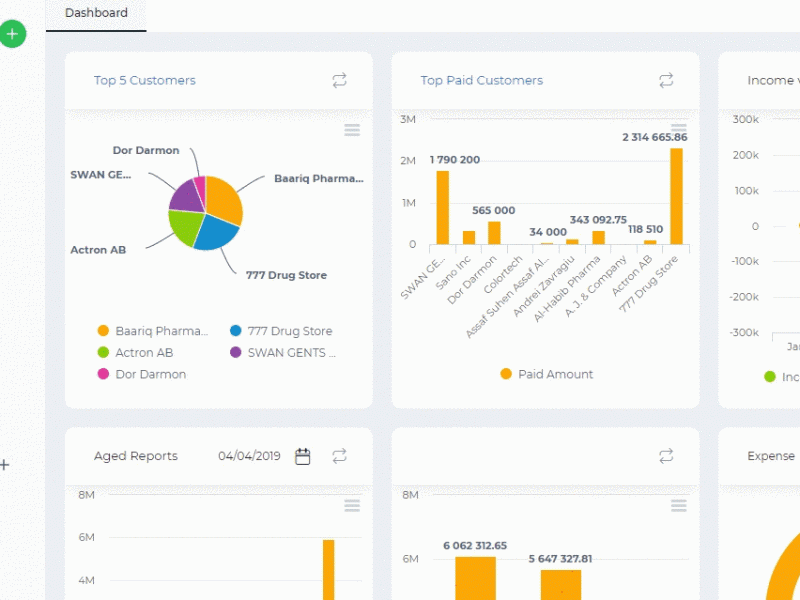
Task: Click the green plus add button
Action: (12, 34)
